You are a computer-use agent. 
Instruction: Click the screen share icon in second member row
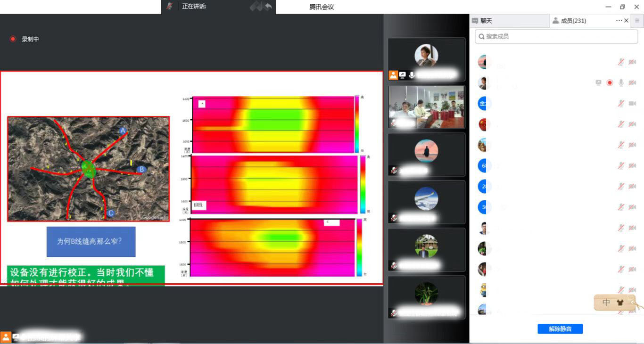598,83
